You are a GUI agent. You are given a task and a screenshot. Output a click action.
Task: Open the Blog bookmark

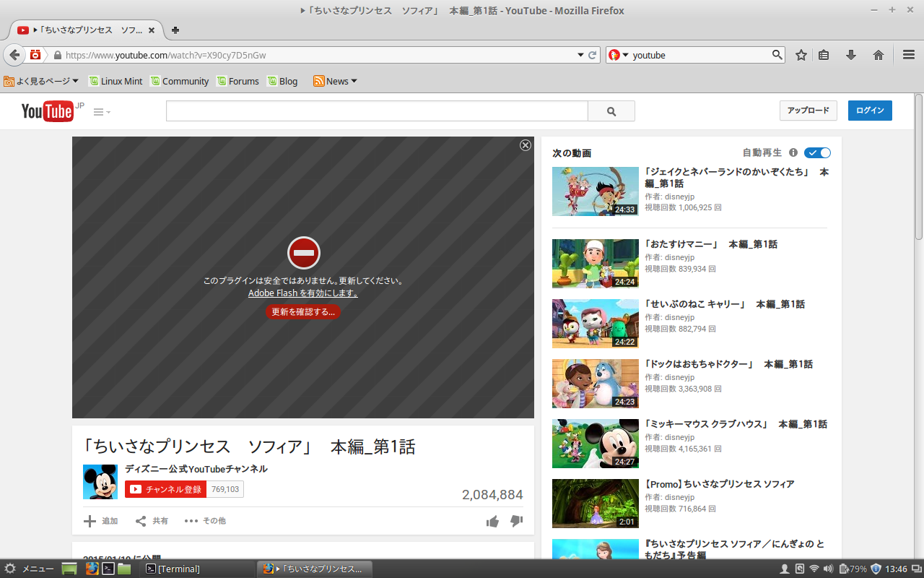click(x=282, y=81)
